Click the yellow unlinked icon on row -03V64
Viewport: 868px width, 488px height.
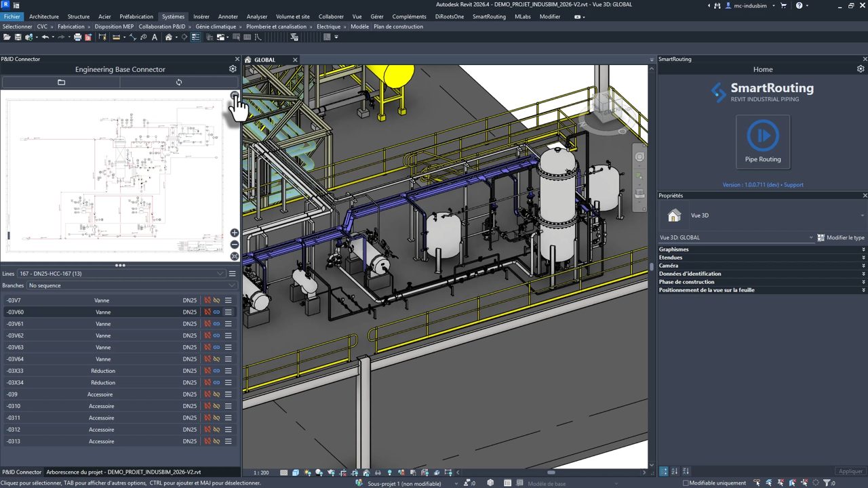[217, 359]
